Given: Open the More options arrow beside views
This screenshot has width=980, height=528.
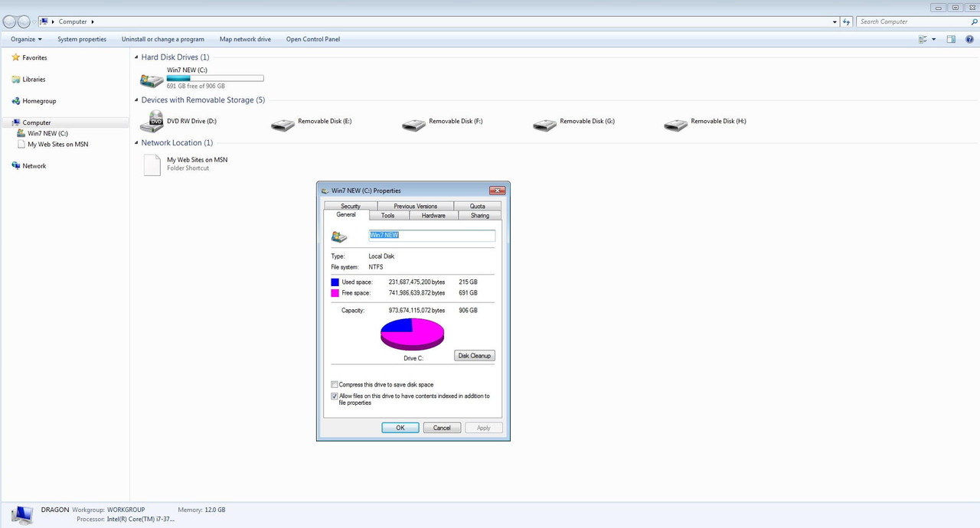Looking at the screenshot, I should [934, 39].
